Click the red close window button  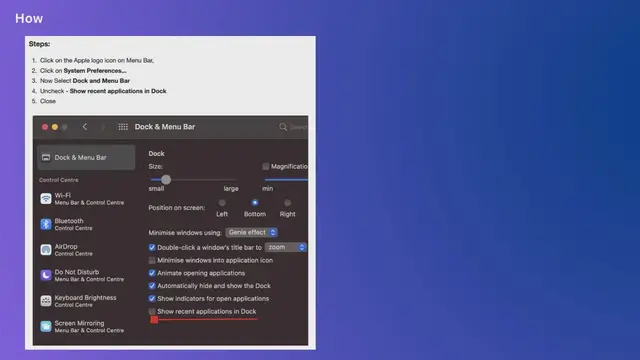pos(45,127)
